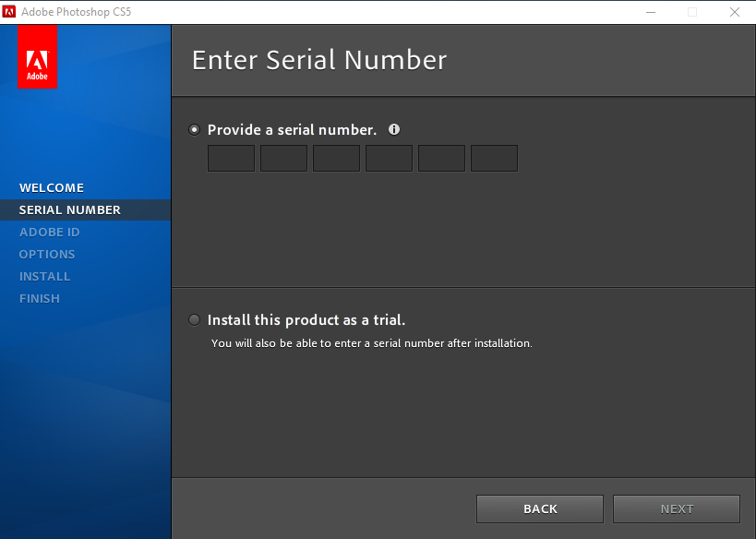Click the first serial number input box

231,158
